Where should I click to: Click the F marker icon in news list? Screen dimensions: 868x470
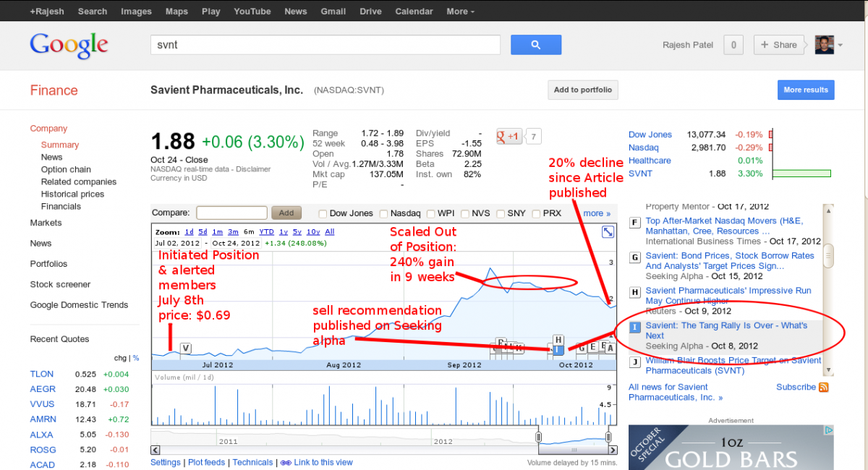click(635, 222)
